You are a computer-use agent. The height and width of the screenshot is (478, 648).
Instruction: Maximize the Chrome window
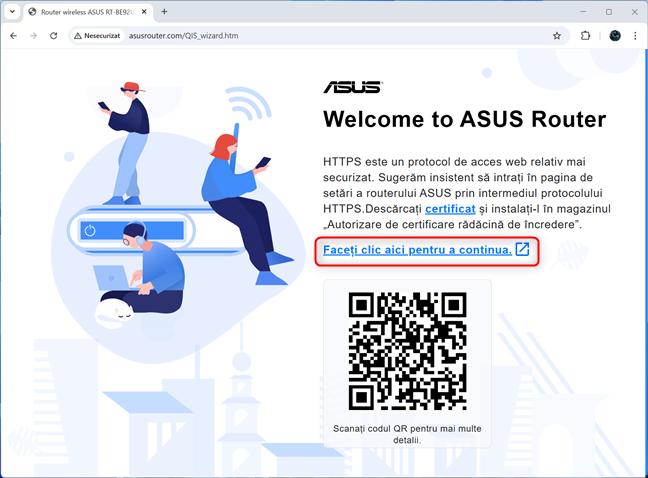tap(609, 12)
